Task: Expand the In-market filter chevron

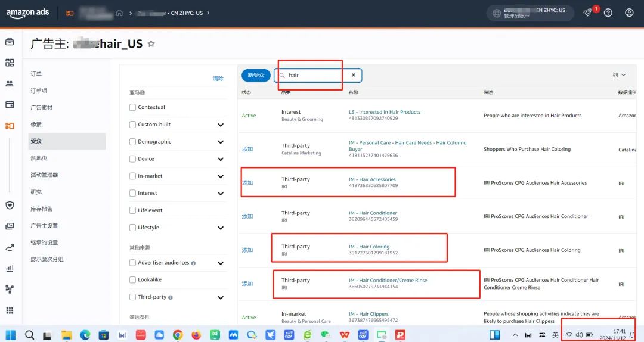Action: pos(221,176)
